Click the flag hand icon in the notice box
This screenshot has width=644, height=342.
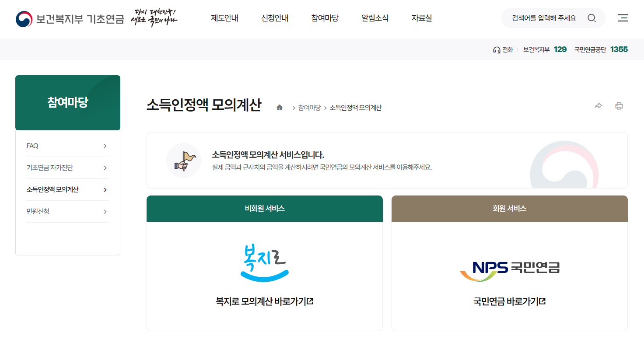[184, 161]
